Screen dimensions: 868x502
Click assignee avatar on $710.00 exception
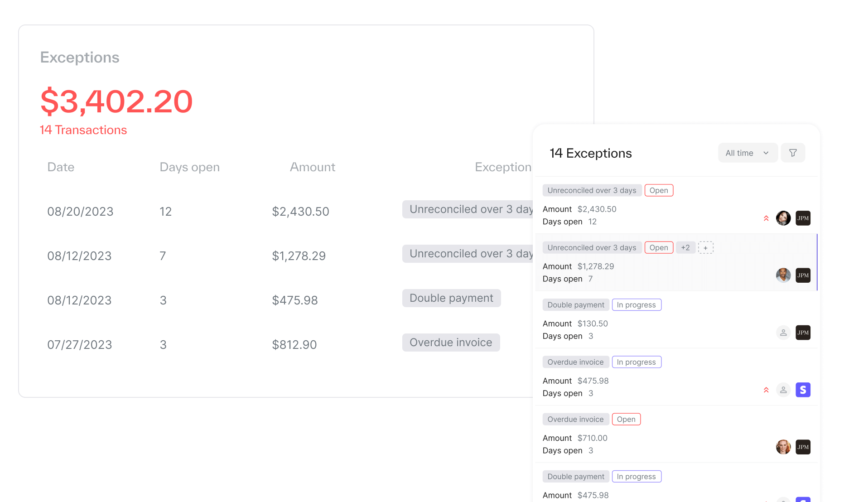783,447
